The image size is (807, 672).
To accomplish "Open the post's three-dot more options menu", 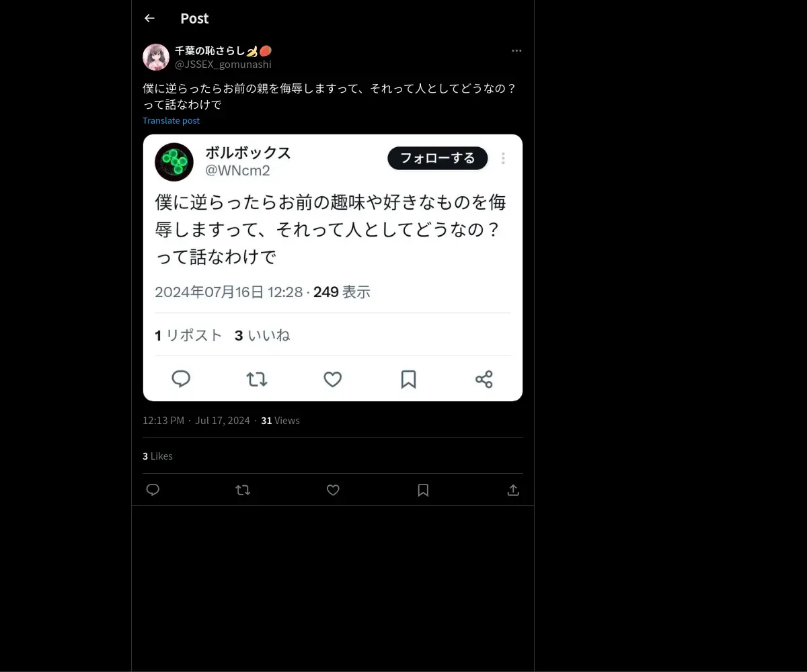I will (x=516, y=50).
